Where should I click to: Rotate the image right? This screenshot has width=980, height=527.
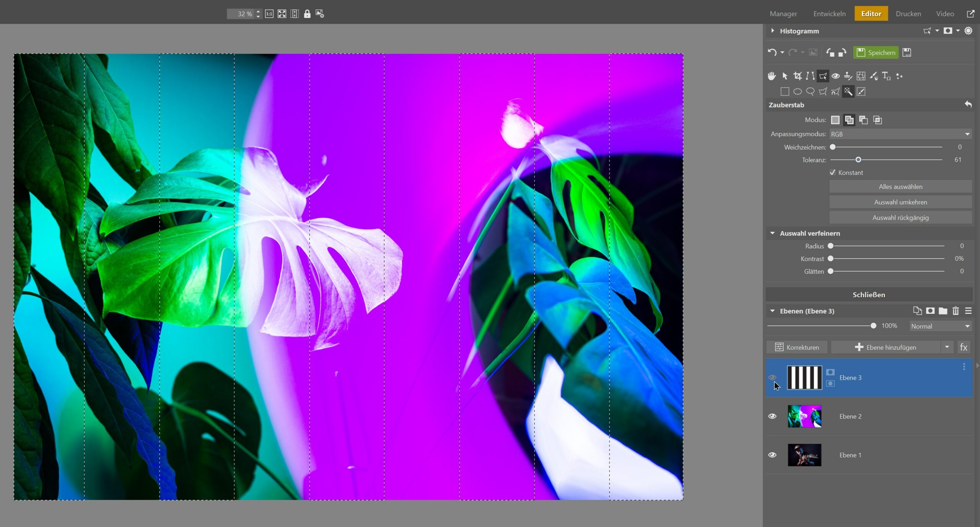(843, 52)
